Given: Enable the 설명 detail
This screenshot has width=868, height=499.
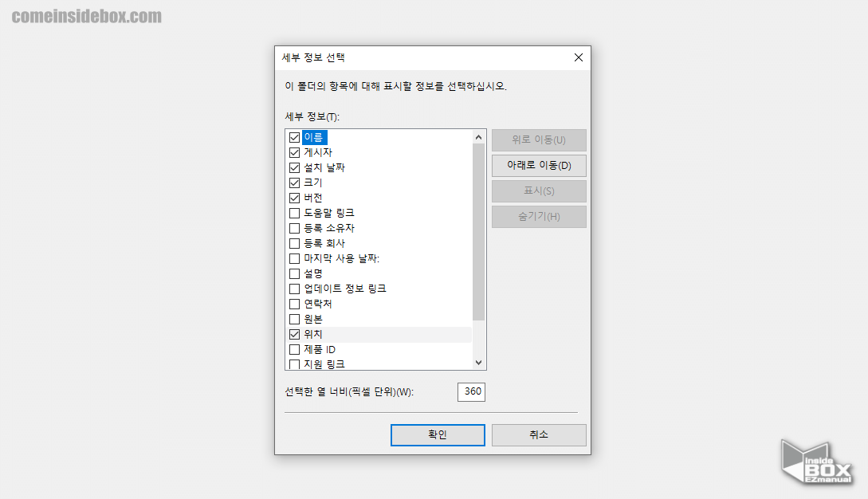Looking at the screenshot, I should 294,273.
